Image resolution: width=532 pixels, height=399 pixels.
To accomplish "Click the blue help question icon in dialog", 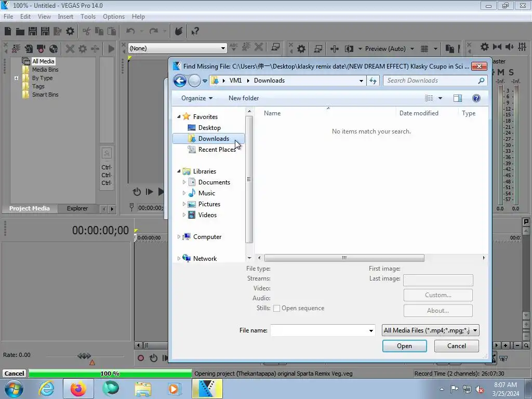I will [476, 98].
